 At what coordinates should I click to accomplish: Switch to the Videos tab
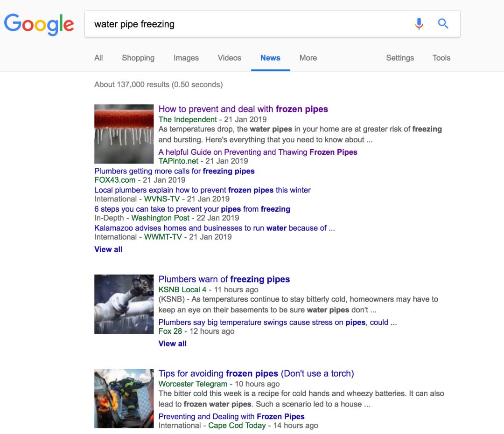coord(230,58)
